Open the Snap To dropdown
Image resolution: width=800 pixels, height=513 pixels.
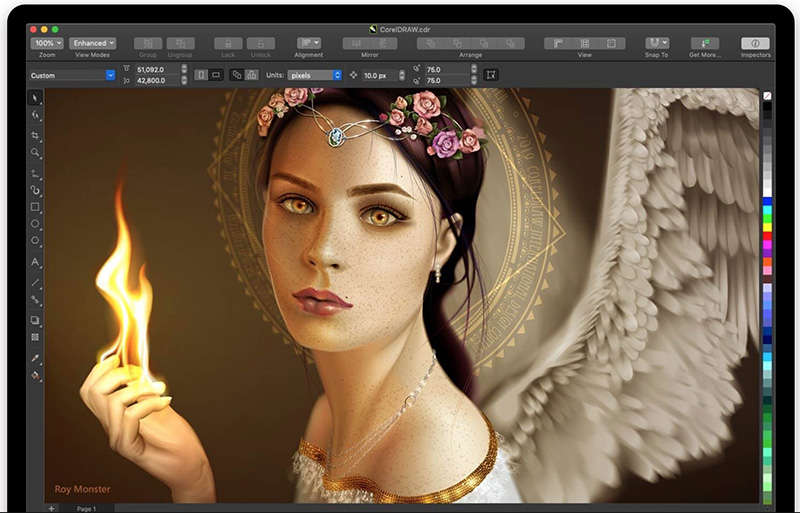(x=657, y=43)
